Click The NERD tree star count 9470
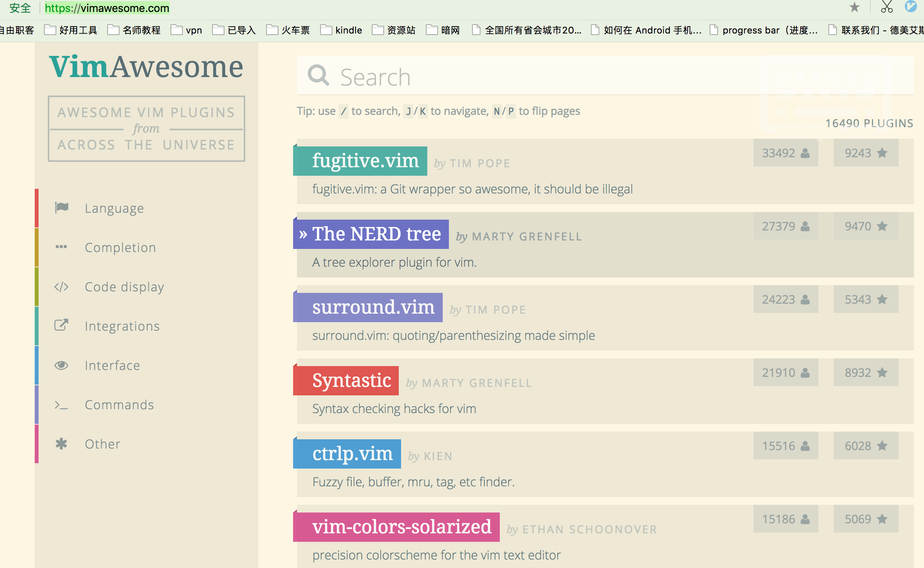924x568 pixels. coord(866,226)
